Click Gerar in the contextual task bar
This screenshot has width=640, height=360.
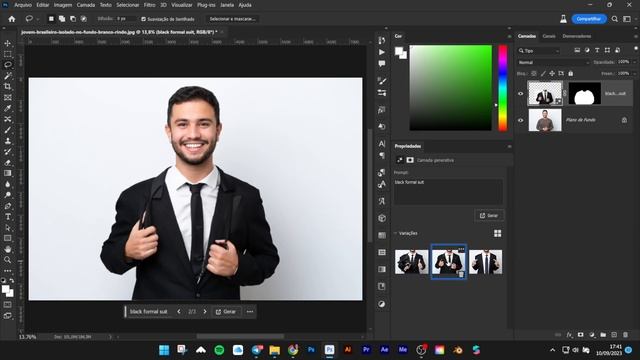pos(226,311)
